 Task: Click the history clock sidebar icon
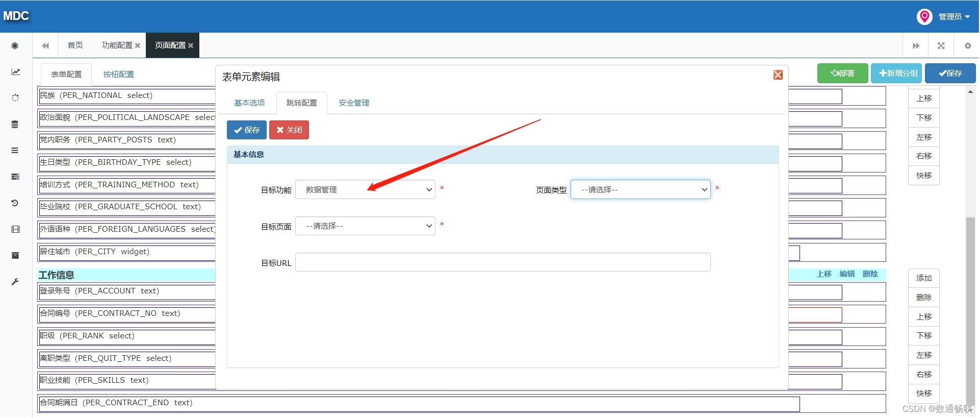15,203
